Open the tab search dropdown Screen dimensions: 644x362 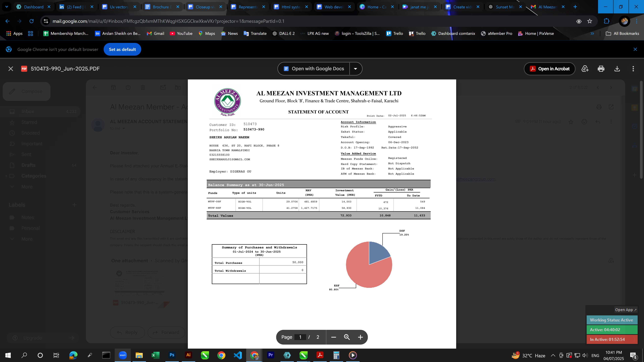(7, 7)
